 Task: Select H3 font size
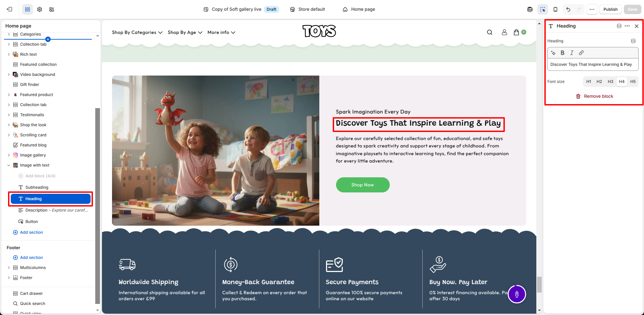click(x=610, y=82)
